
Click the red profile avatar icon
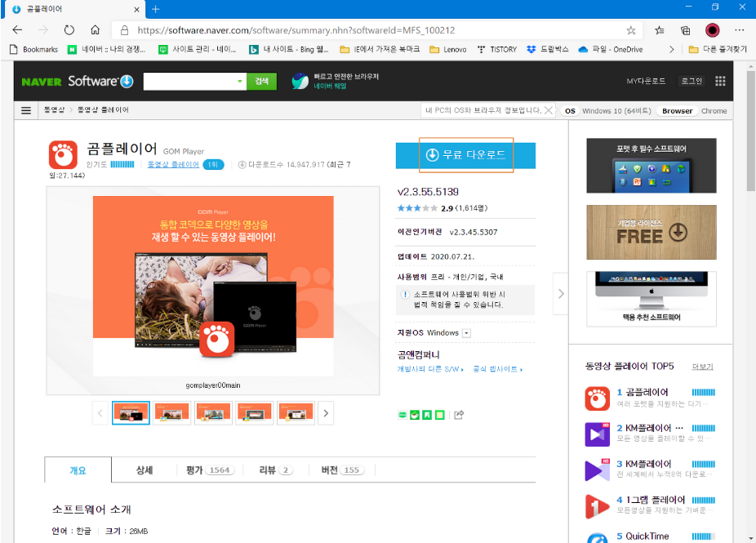712,30
